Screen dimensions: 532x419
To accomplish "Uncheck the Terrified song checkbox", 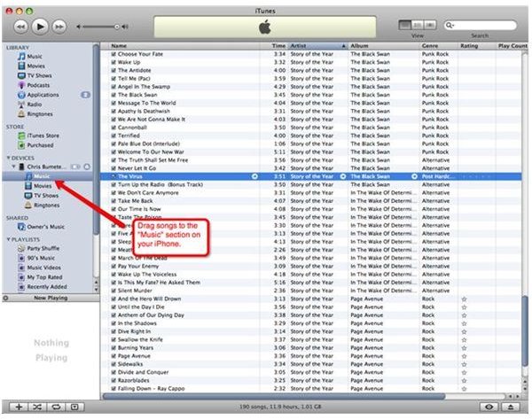I will [113, 136].
